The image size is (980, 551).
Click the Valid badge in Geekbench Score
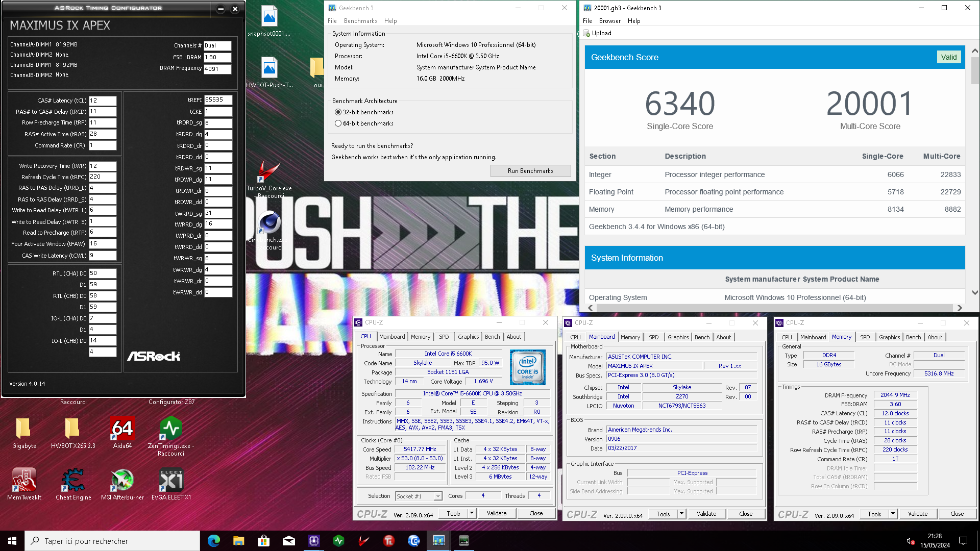click(x=949, y=57)
